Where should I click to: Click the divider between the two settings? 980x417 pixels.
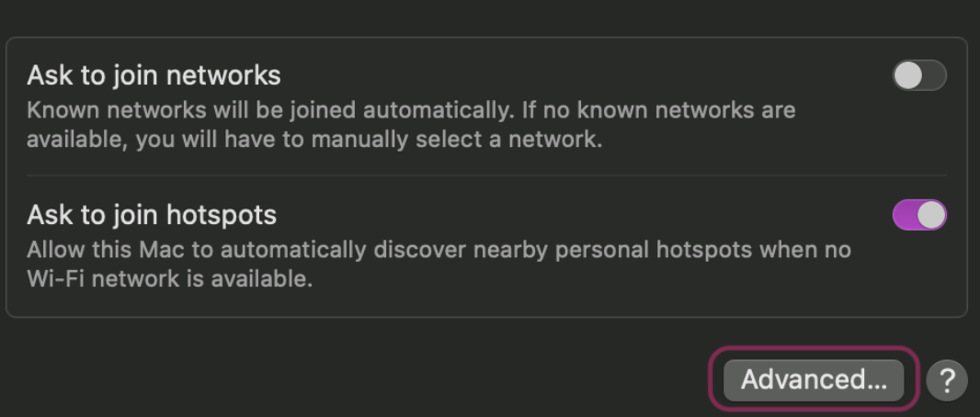pos(486,175)
